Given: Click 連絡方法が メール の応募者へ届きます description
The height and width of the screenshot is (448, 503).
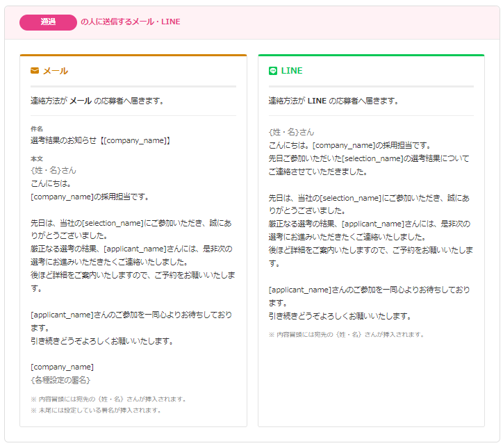Looking at the screenshot, I should (97, 101).
